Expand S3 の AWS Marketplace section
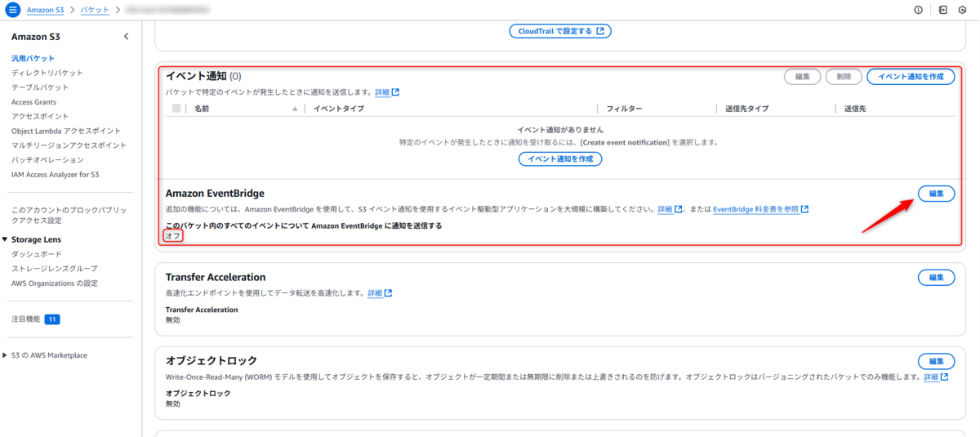The image size is (980, 437). [6, 355]
